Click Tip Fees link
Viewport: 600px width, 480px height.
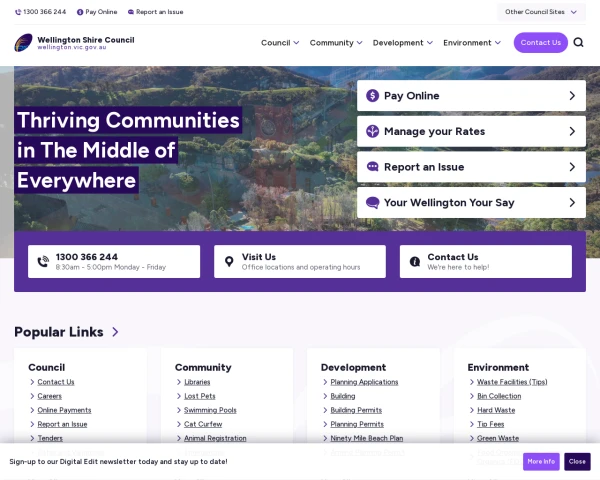[x=491, y=424]
